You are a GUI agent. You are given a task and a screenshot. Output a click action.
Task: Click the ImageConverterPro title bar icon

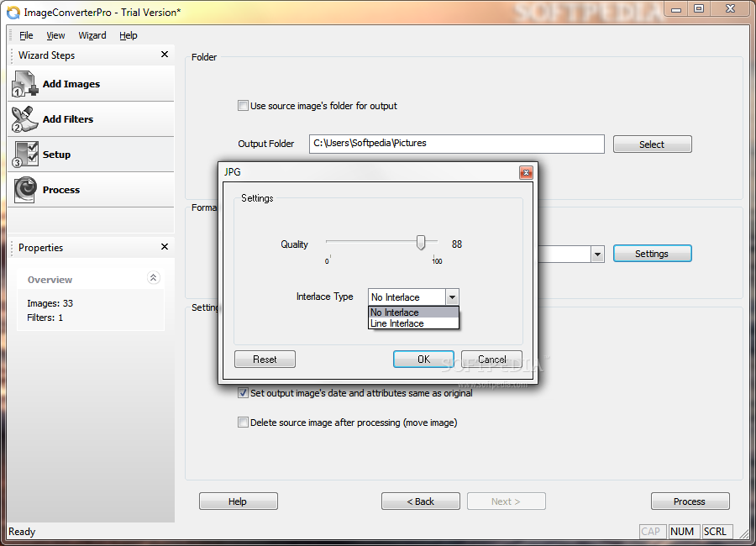13,12
